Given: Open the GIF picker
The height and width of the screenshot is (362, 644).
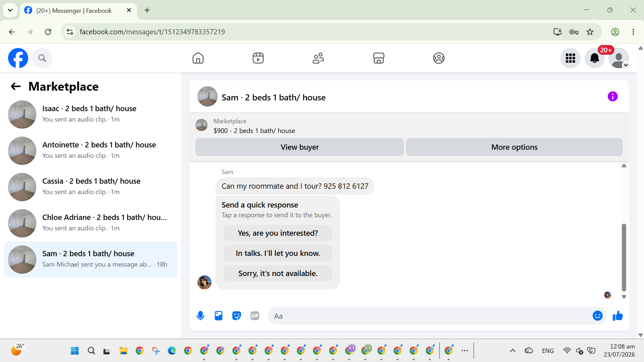Looking at the screenshot, I should (x=255, y=316).
